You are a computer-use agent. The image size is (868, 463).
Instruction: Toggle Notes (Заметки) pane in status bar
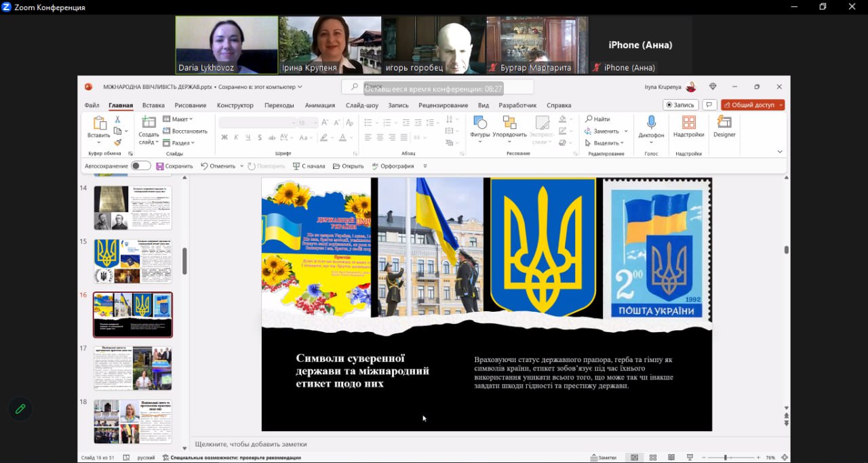tap(604, 458)
